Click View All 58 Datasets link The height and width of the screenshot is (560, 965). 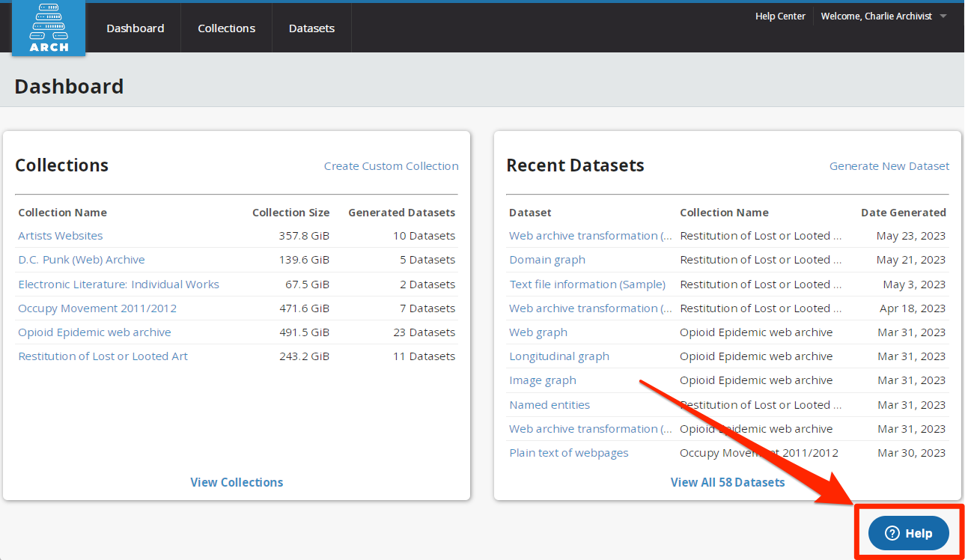tap(728, 482)
